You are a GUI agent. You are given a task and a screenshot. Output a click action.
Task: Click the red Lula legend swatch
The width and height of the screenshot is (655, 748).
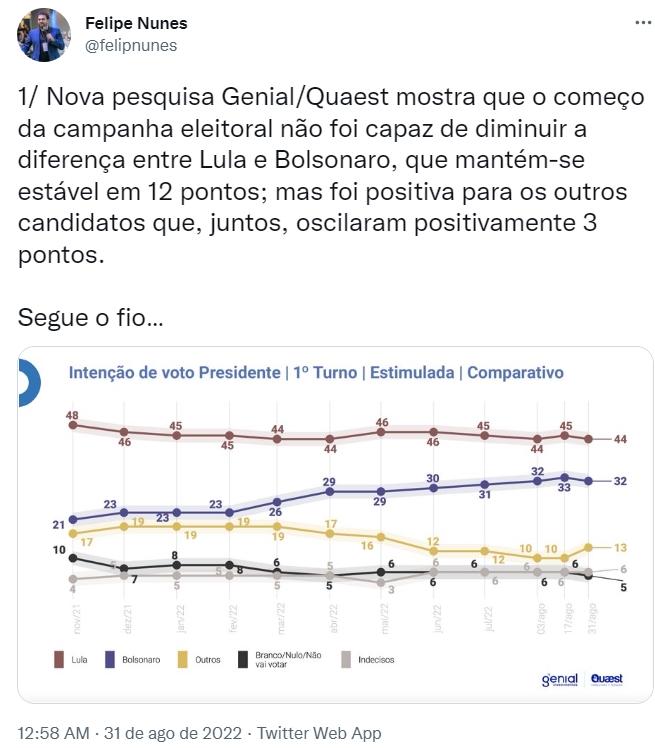[56, 659]
